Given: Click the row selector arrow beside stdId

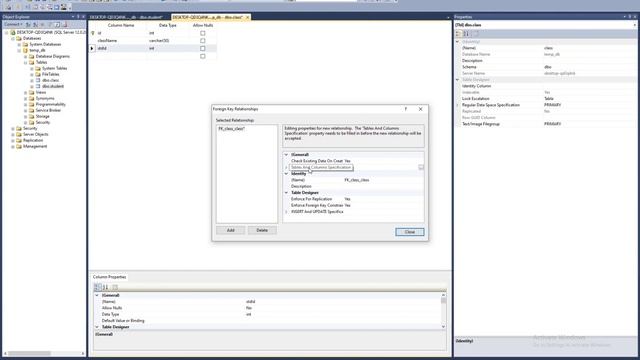Looking at the screenshot, I should 92,48.
